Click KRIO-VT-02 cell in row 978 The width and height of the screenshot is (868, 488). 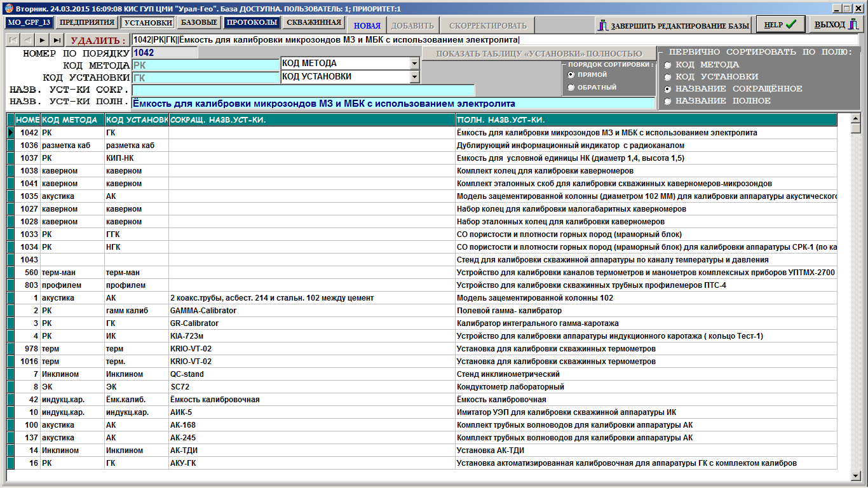(x=312, y=349)
